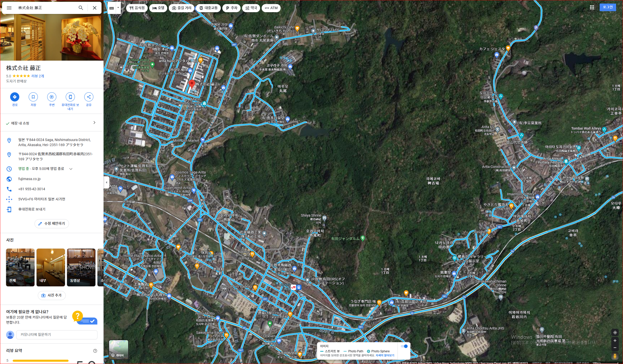The image size is (623, 364).
Task: Click review summary help question icon
Action: [95, 351]
